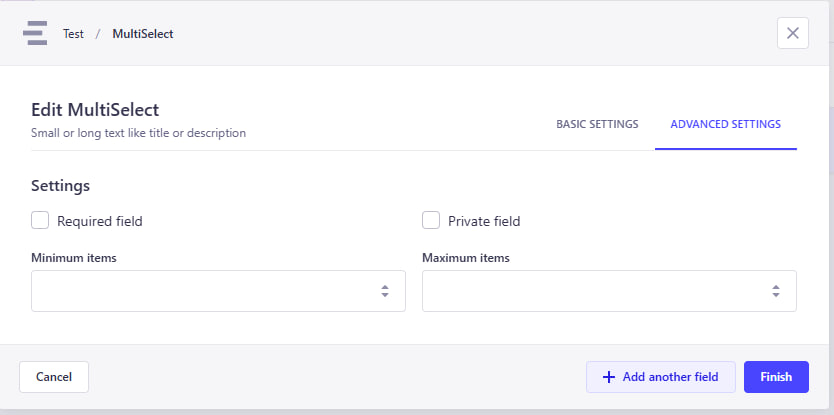
Task: Open the Test breadcrumb in the header
Action: tap(73, 34)
